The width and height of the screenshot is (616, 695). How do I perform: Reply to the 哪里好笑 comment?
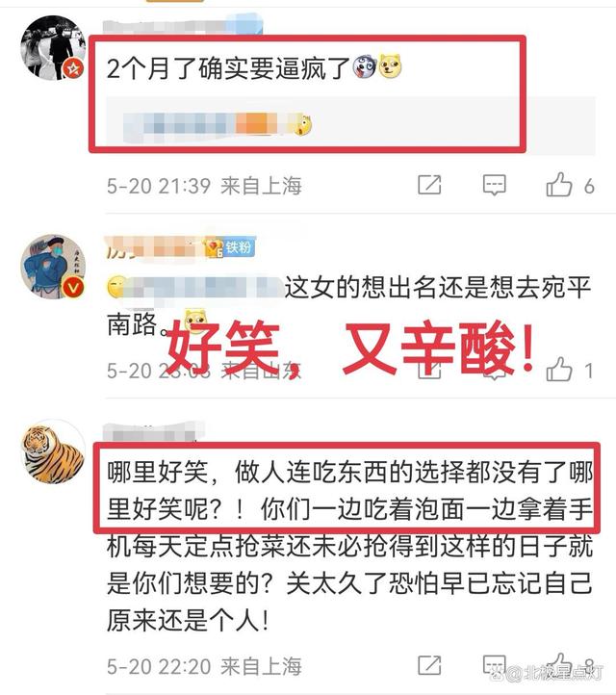pyautogui.click(x=494, y=665)
